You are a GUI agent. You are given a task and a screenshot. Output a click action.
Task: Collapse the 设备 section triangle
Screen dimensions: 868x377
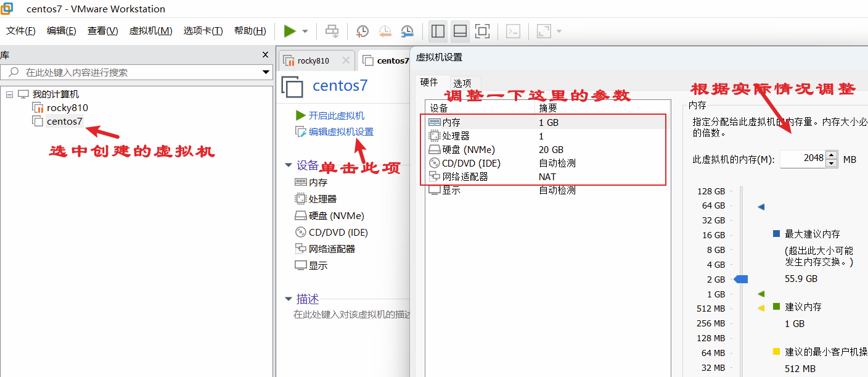(288, 165)
